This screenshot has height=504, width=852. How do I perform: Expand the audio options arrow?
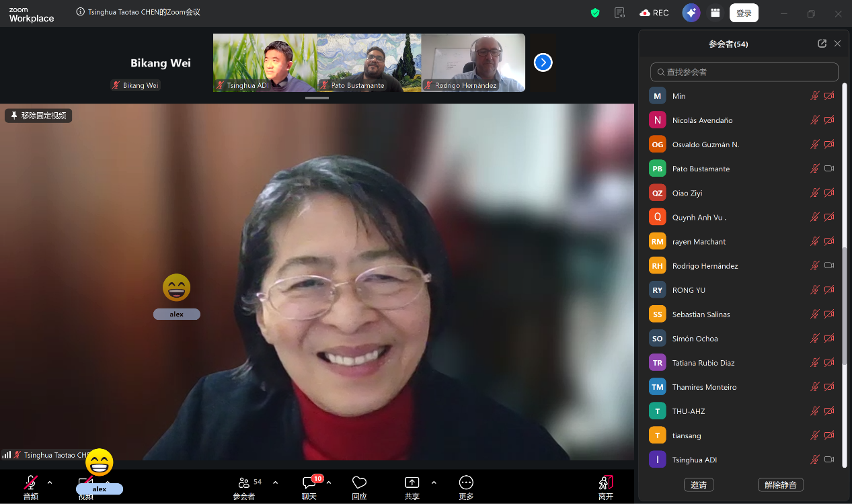(50, 482)
